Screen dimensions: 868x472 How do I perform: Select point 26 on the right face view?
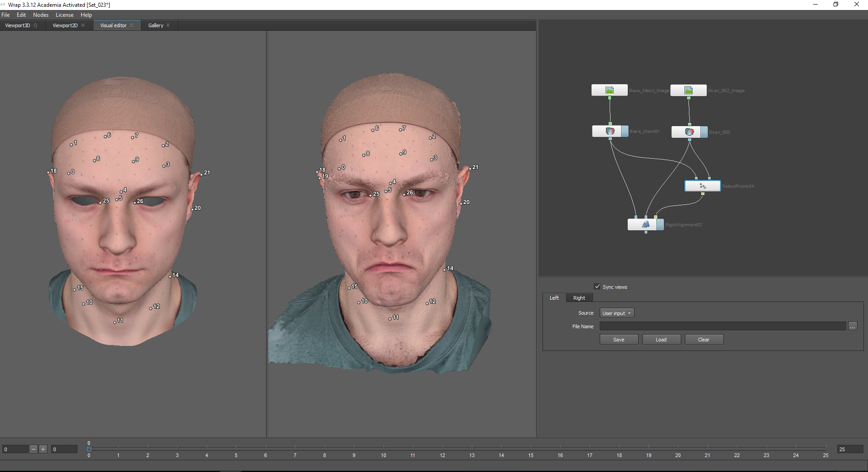(404, 195)
